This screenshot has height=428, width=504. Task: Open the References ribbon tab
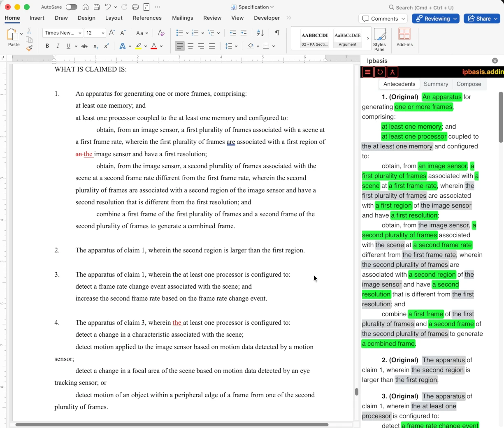tap(147, 18)
